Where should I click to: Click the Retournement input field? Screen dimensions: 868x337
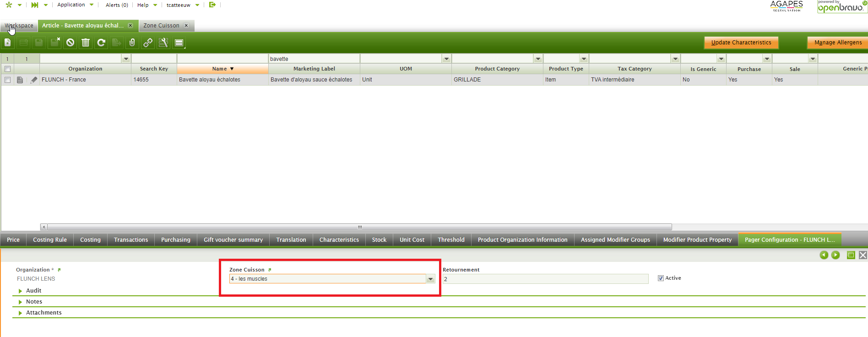coord(545,279)
